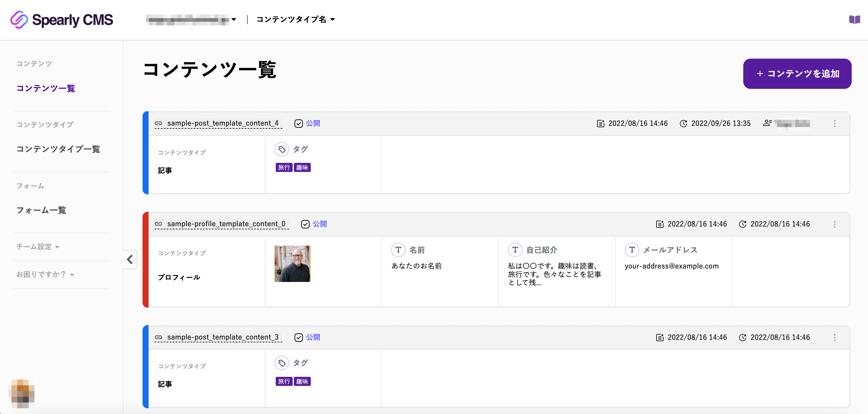Screen dimensions: 868x414
Task: Click published check icon on sample-post_template_content_4
Action: [298, 123]
